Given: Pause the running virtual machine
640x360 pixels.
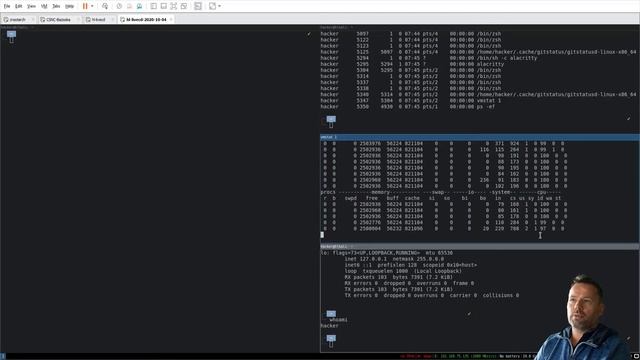Looking at the screenshot, I should tap(85, 6).
